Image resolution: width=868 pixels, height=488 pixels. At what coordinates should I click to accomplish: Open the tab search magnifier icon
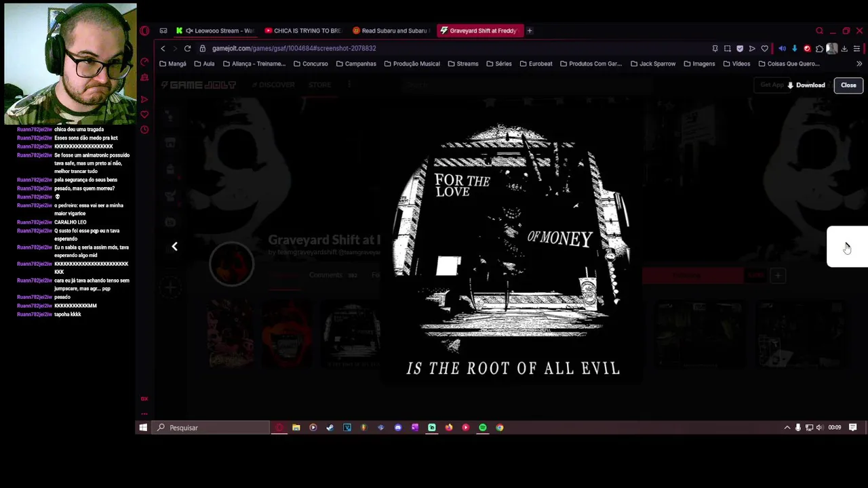819,30
